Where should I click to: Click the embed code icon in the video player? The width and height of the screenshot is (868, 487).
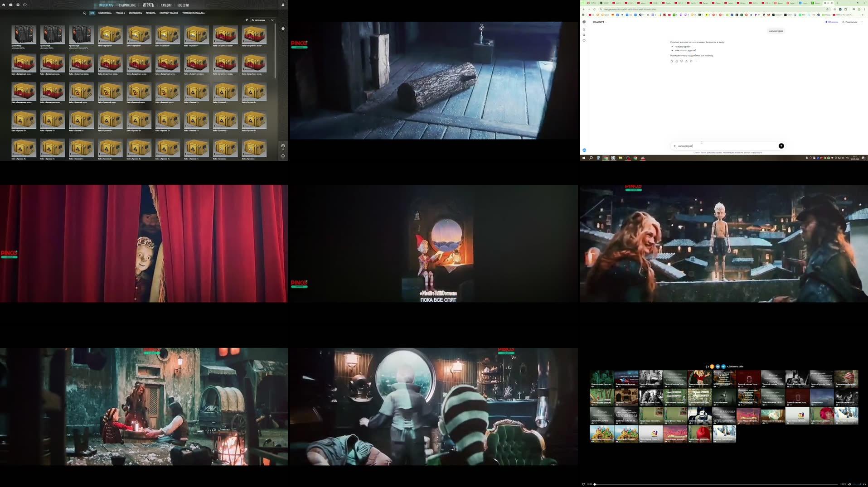pos(707,366)
